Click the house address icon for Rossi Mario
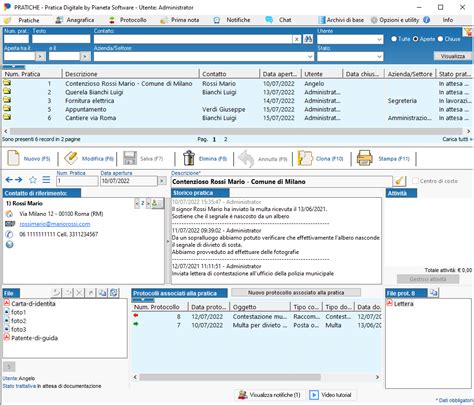 9,214
